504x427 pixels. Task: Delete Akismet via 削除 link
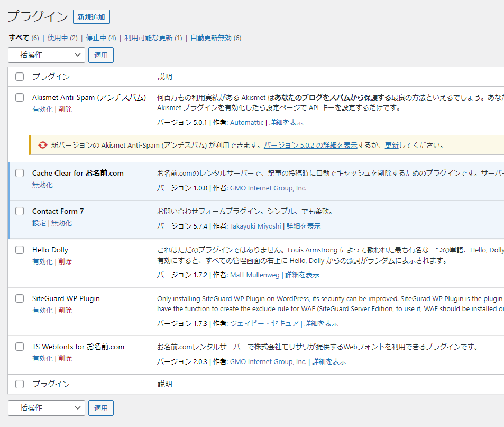click(x=65, y=110)
